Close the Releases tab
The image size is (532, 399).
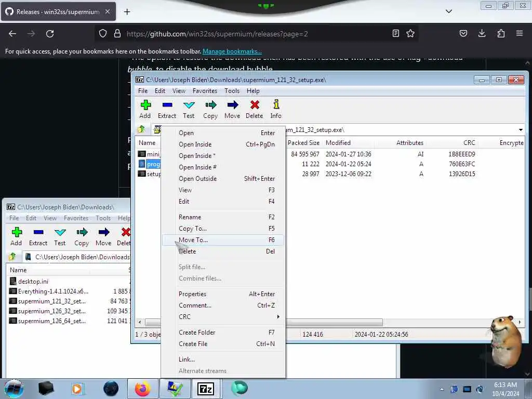[x=108, y=11]
